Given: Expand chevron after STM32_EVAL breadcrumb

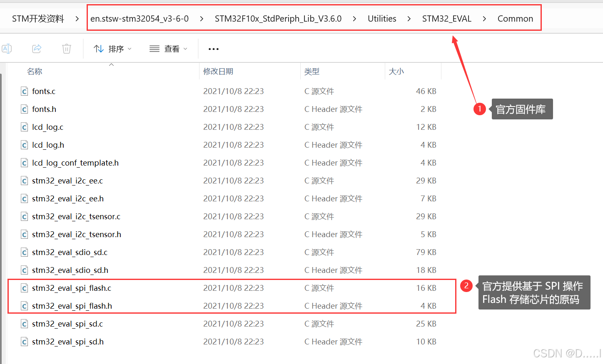Looking at the screenshot, I should (484, 19).
